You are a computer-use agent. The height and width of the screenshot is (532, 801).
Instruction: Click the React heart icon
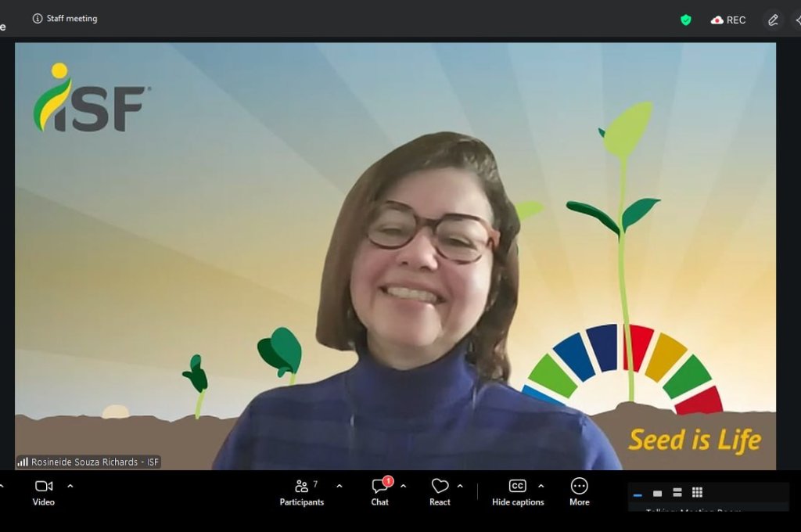point(440,487)
